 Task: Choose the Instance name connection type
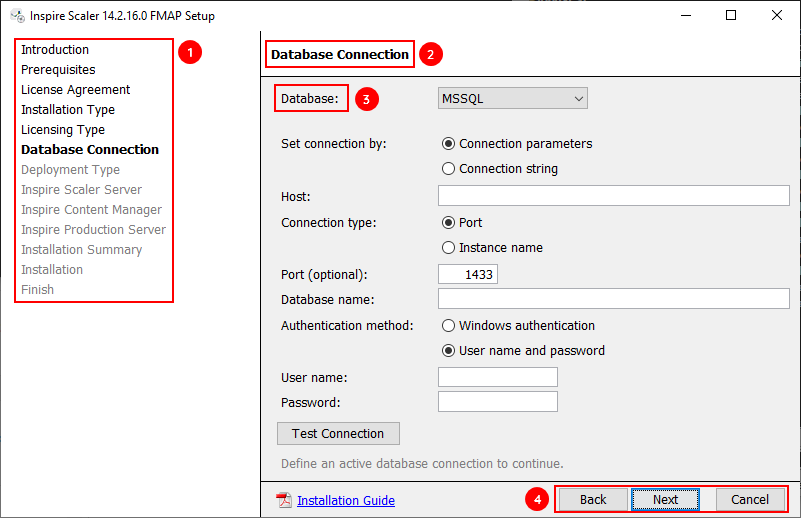(448, 248)
